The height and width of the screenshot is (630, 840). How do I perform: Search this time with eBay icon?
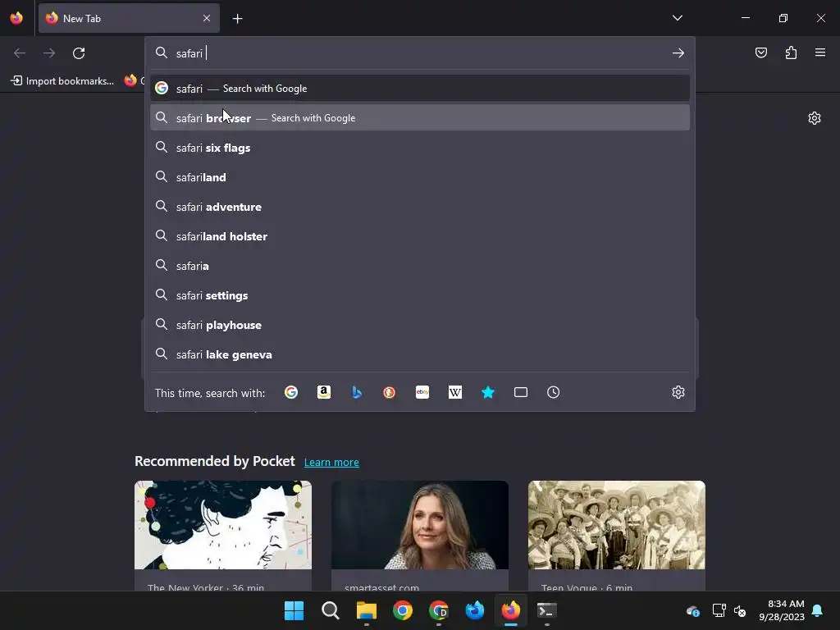[x=422, y=393]
